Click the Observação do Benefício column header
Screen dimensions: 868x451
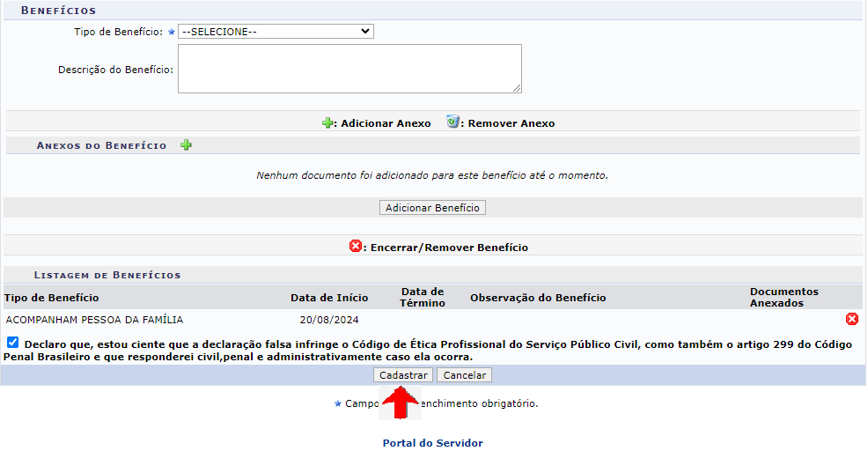point(538,298)
